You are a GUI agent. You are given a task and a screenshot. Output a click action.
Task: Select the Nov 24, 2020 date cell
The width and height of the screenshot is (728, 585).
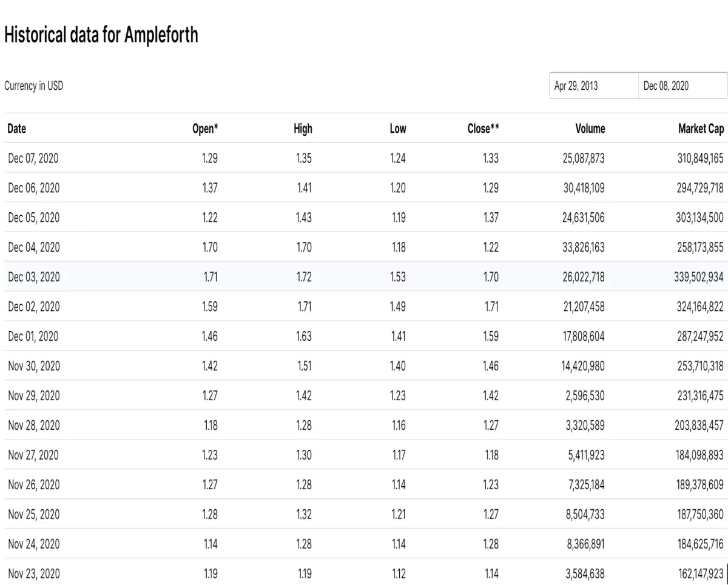(34, 544)
